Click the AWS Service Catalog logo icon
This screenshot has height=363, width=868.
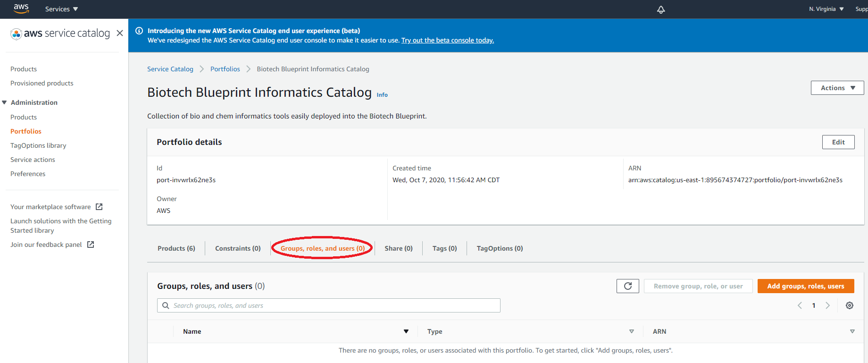click(x=16, y=34)
